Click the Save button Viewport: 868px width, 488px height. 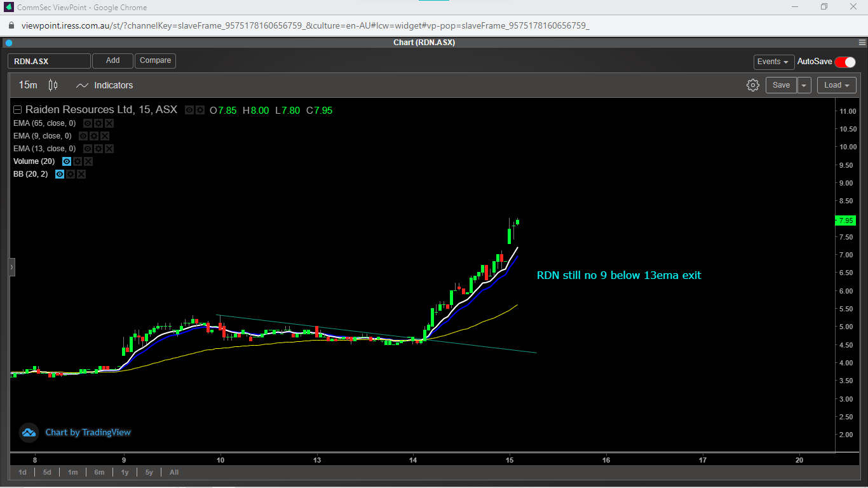pos(781,85)
